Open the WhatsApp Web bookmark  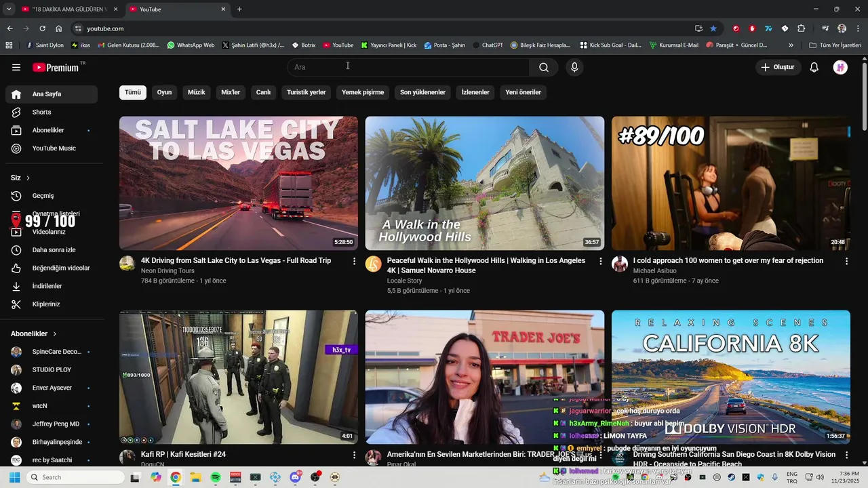click(x=191, y=45)
